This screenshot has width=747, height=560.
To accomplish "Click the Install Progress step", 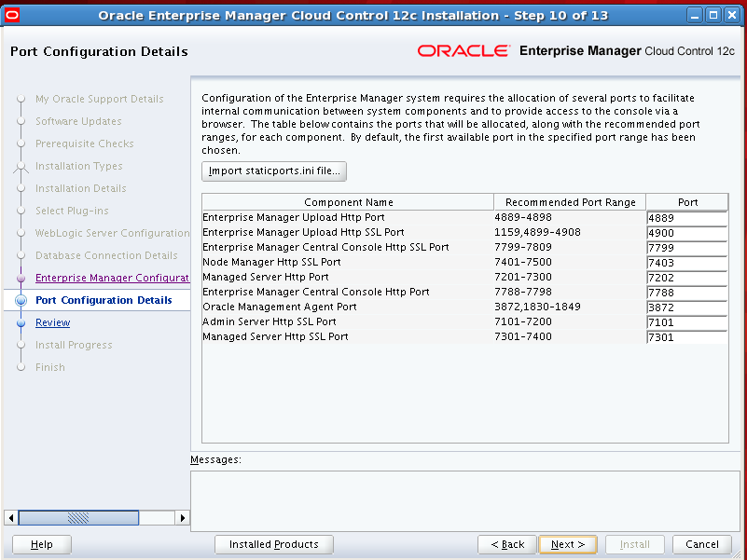I will coord(74,345).
